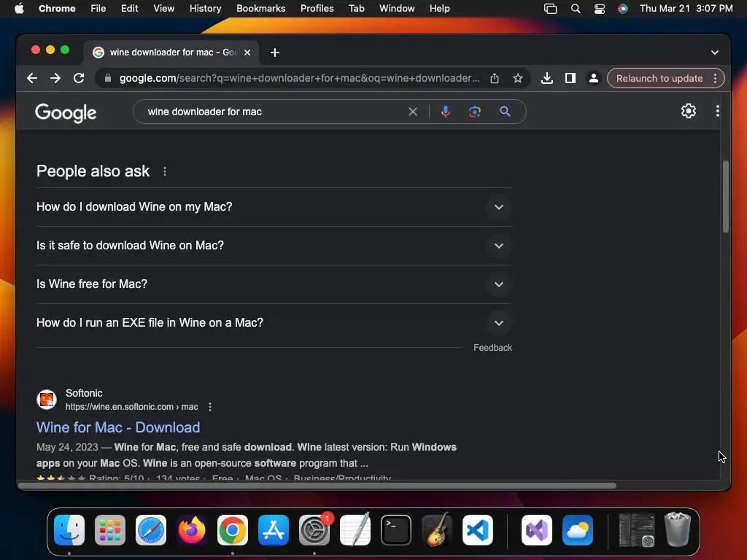Open Softonic result more options
Screen dimensions: 747x560
[x=210, y=407]
